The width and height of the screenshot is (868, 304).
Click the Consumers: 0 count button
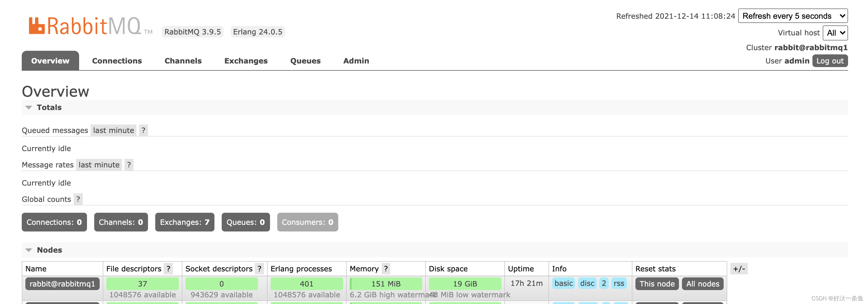308,222
